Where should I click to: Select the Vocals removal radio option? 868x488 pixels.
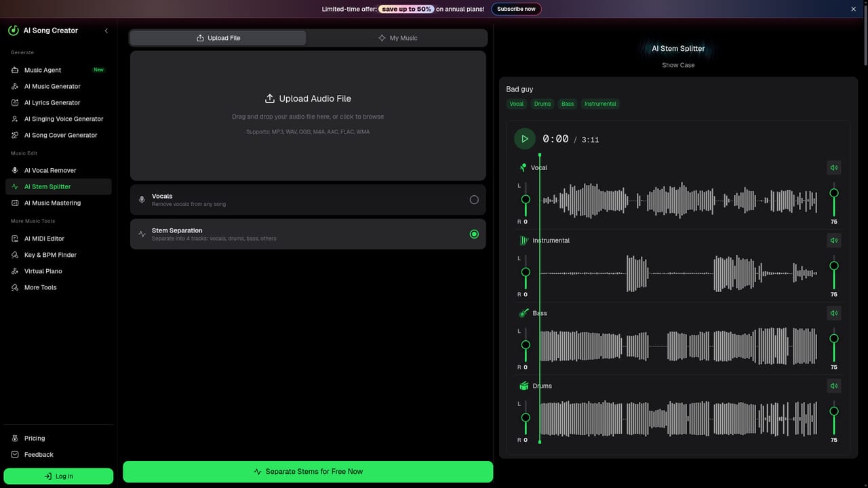pyautogui.click(x=474, y=200)
